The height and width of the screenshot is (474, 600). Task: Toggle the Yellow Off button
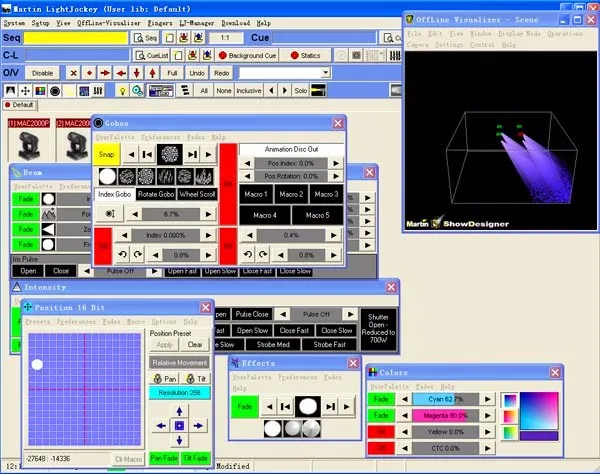tap(381, 432)
